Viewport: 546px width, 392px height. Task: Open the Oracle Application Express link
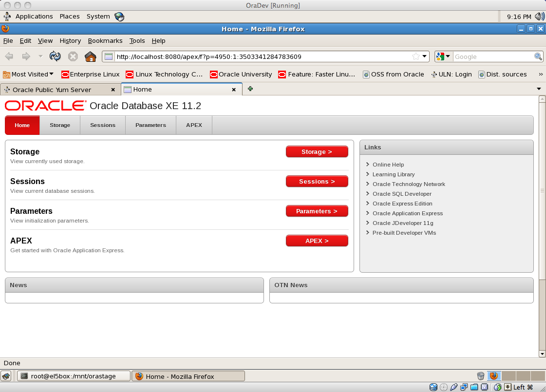coord(407,213)
